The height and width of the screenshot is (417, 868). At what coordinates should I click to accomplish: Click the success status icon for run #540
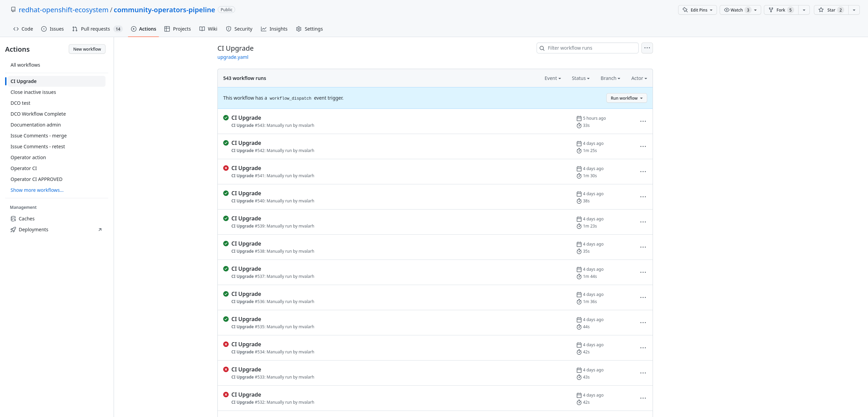[226, 193]
